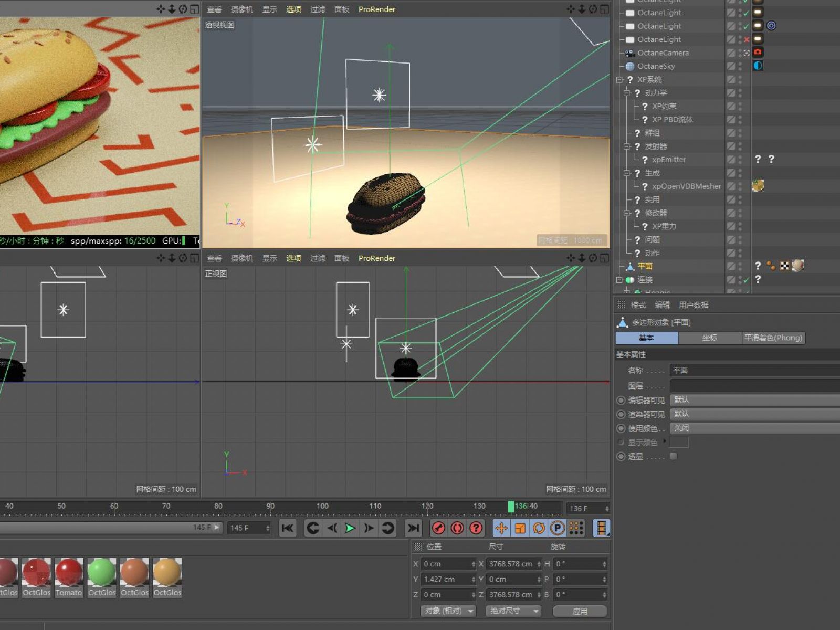Switch to the 平滑着色(Phong) tab
This screenshot has width=840, height=630.
tap(773, 338)
